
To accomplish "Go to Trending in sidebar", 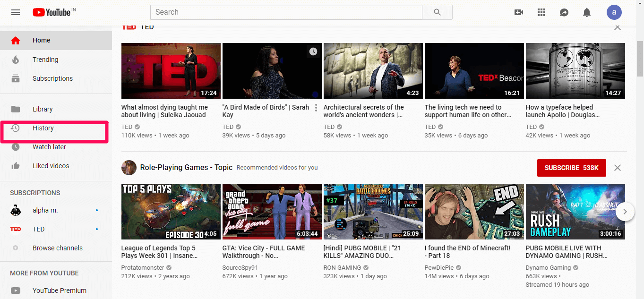I will click(45, 60).
